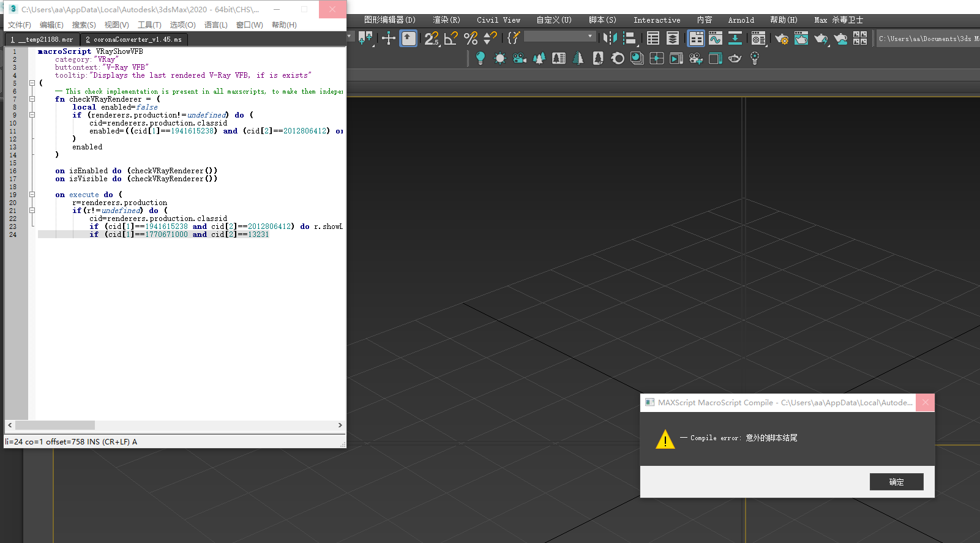Image resolution: width=980 pixels, height=543 pixels.
Task: Open the Material Editor icon
Action: coord(758,39)
